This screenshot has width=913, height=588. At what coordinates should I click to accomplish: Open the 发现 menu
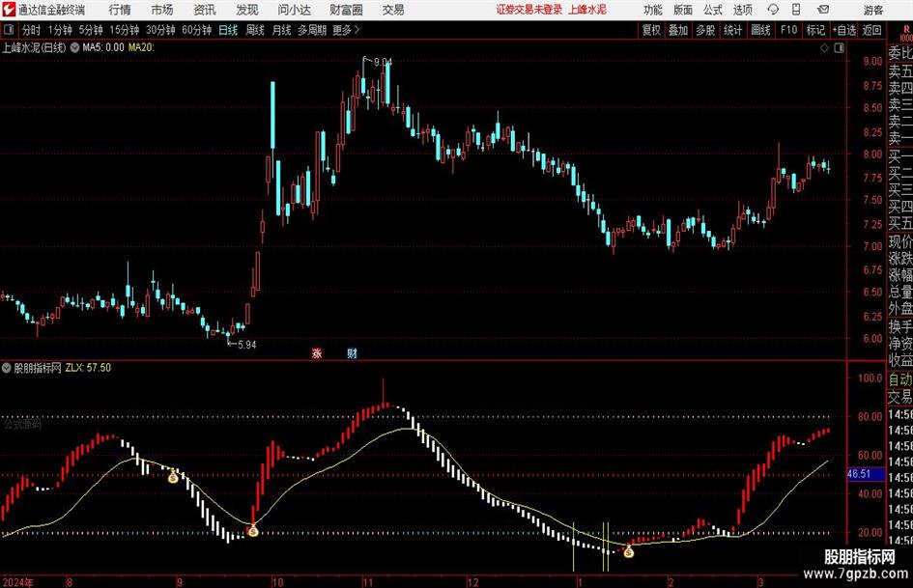[x=247, y=10]
